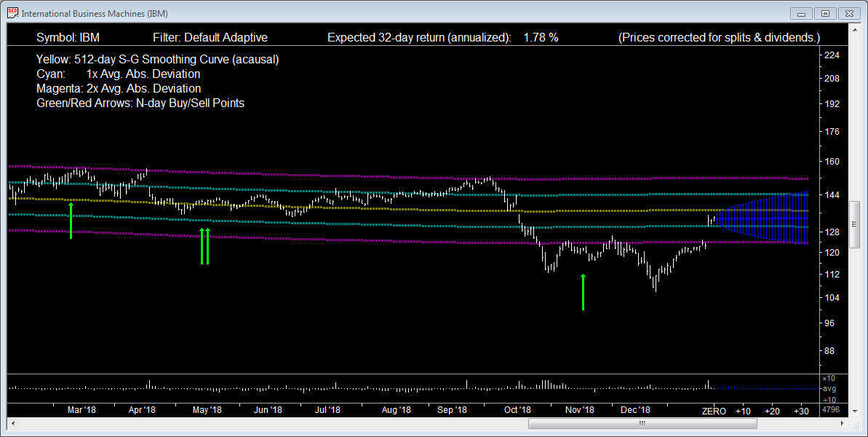
Task: Click the 224 price axis label
Action: (832, 55)
